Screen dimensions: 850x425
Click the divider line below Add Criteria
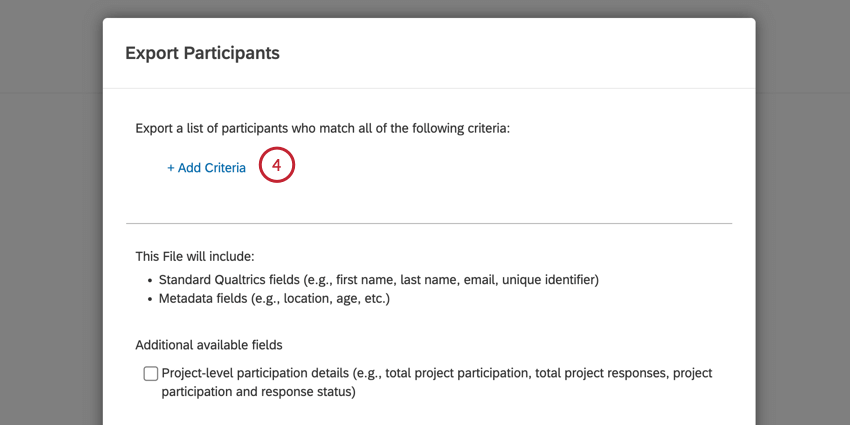429,223
